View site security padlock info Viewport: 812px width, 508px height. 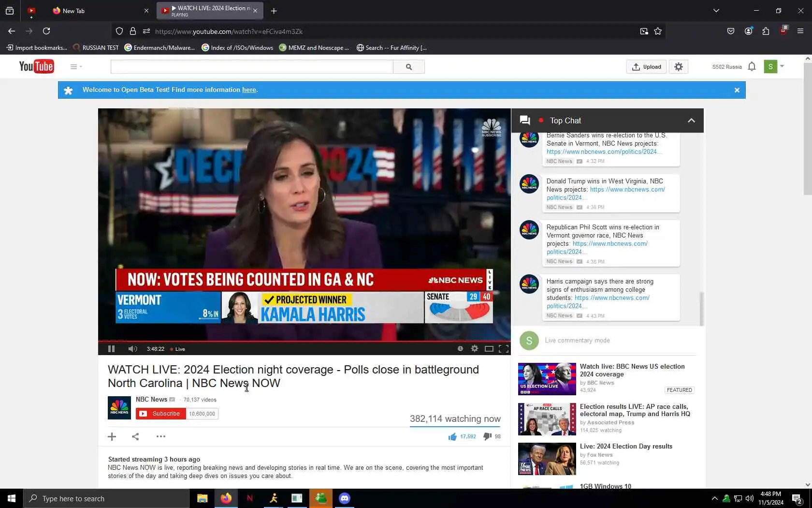(133, 31)
